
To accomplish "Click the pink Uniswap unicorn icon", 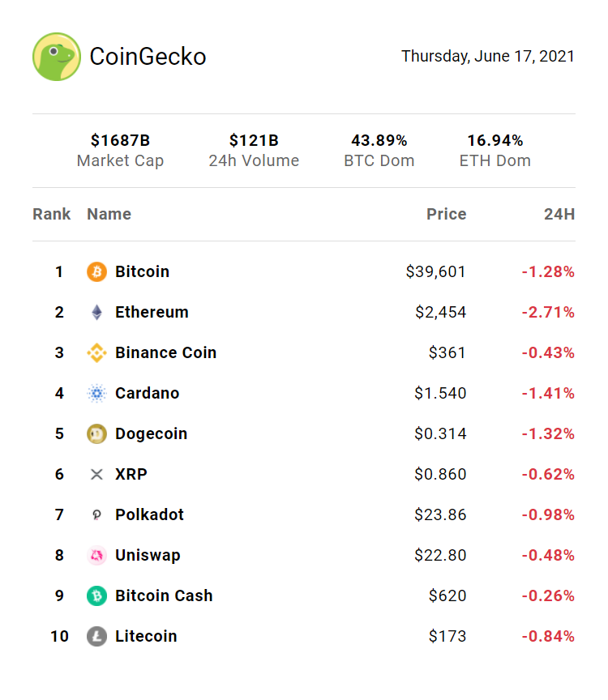I will point(96,556).
